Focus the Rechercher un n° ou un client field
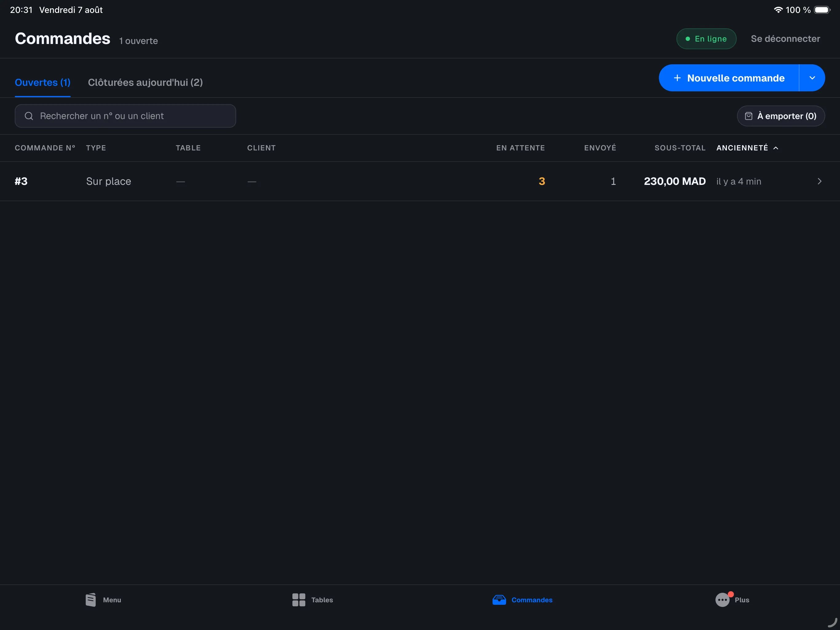840x630 pixels. [125, 116]
